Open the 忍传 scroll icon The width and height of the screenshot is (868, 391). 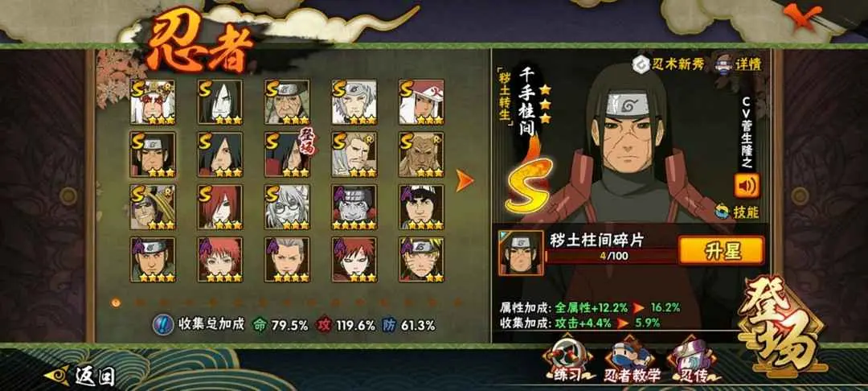tap(694, 360)
